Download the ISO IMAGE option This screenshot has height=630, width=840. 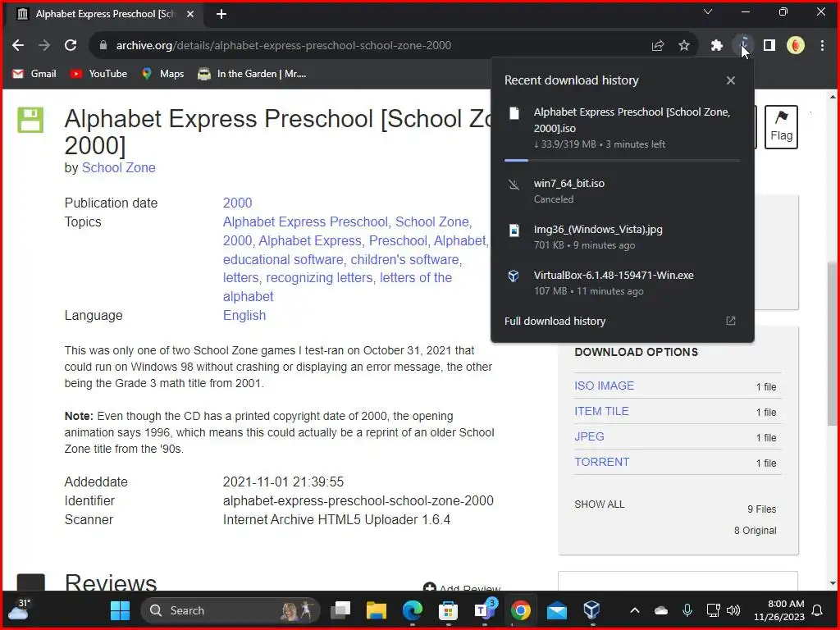(x=605, y=386)
